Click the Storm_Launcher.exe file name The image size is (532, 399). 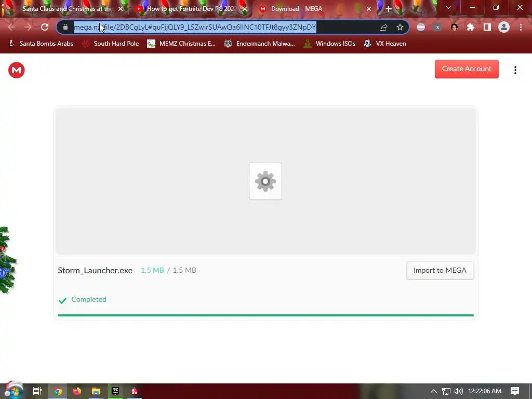tap(95, 270)
